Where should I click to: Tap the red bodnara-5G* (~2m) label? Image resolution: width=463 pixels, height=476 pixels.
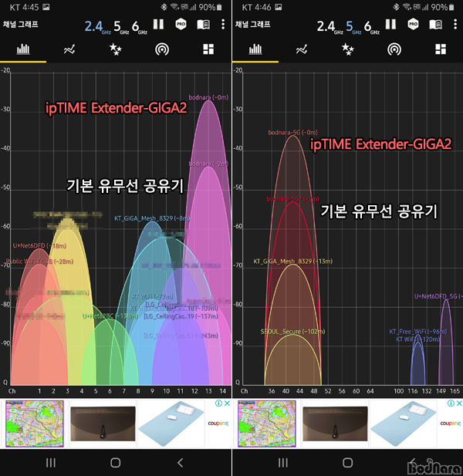293,199
